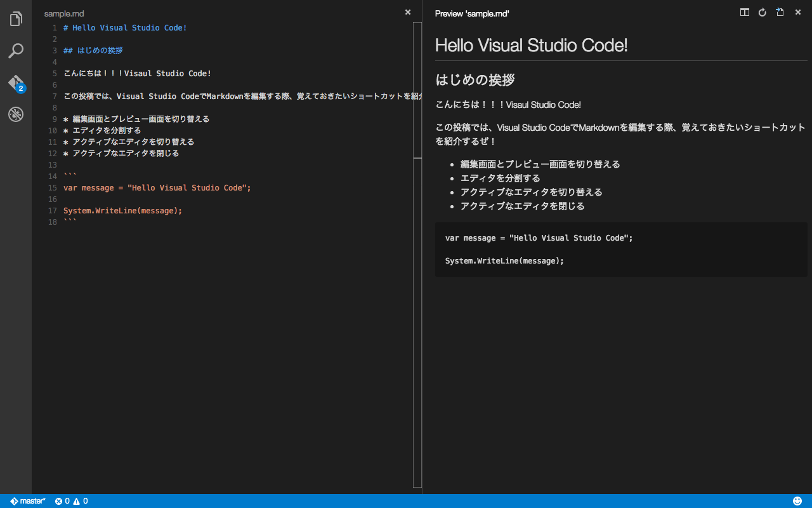Click line number 7 in the gutter

pos(55,97)
